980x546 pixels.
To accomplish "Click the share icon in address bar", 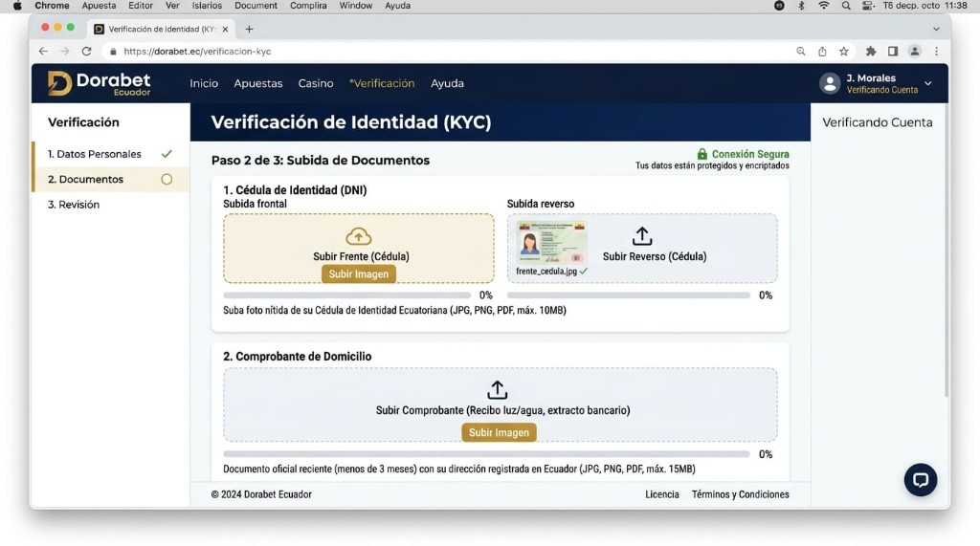I will [x=822, y=52].
